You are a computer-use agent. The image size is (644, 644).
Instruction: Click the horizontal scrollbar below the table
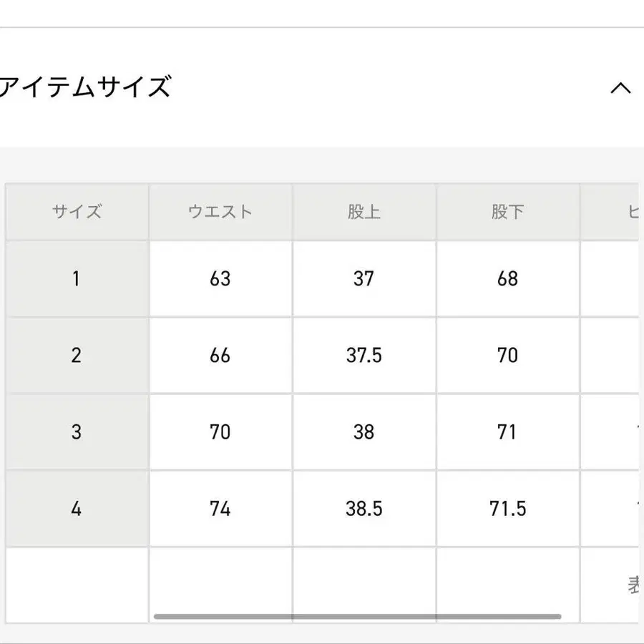(358, 614)
